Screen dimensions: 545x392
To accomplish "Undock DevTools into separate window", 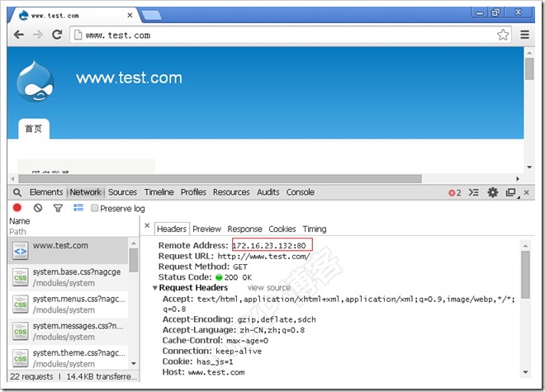I will (511, 192).
